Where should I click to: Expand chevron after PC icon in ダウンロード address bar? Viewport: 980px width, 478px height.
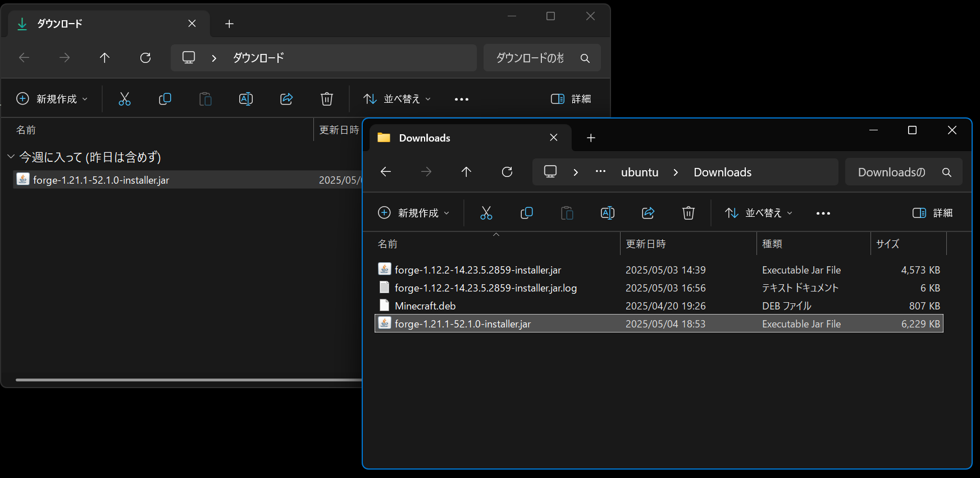point(214,58)
